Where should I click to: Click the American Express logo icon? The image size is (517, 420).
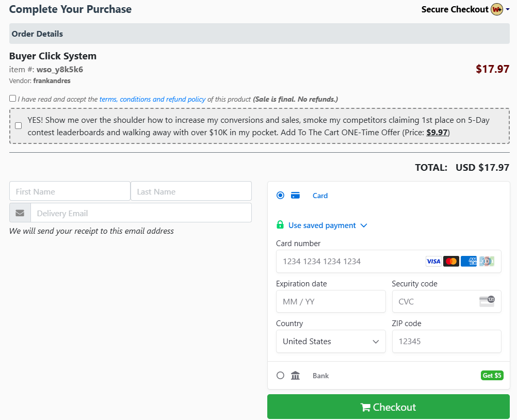tap(469, 262)
